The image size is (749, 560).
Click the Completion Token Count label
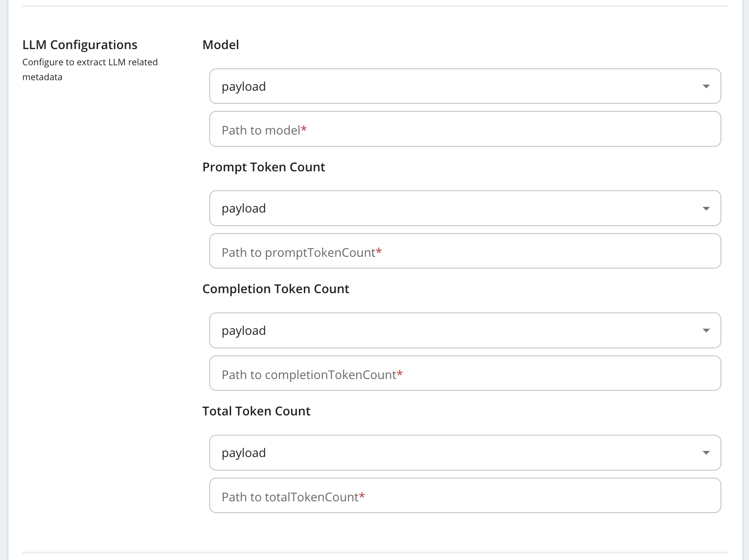[x=276, y=289]
